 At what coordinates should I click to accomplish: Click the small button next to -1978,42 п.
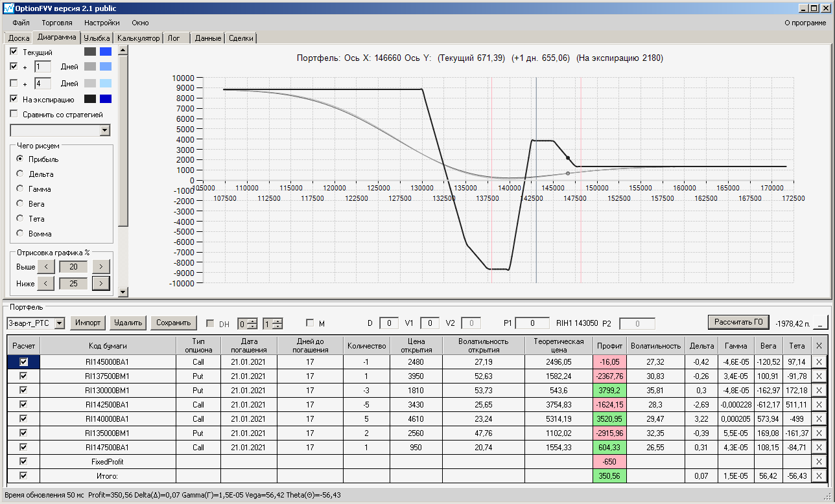pyautogui.click(x=821, y=323)
